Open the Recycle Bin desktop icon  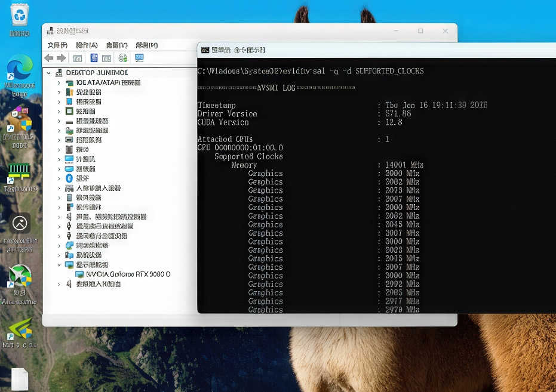click(x=20, y=14)
